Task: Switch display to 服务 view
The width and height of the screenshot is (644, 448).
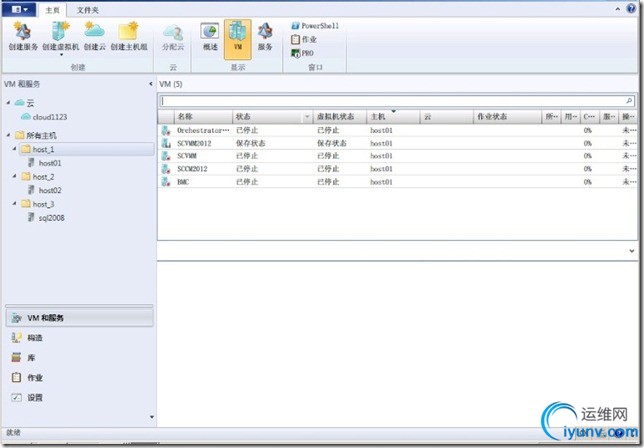Action: pos(265,37)
